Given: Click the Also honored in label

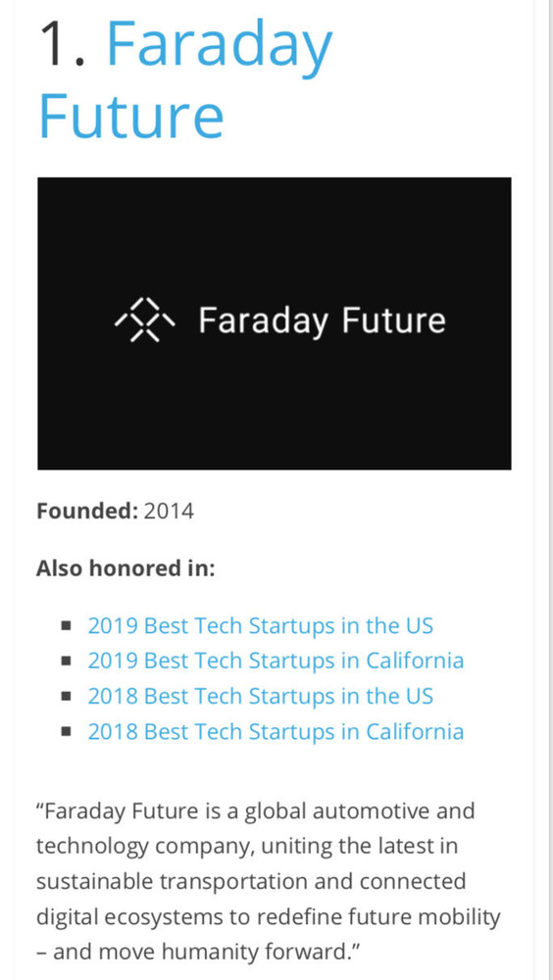Looking at the screenshot, I should 126,568.
